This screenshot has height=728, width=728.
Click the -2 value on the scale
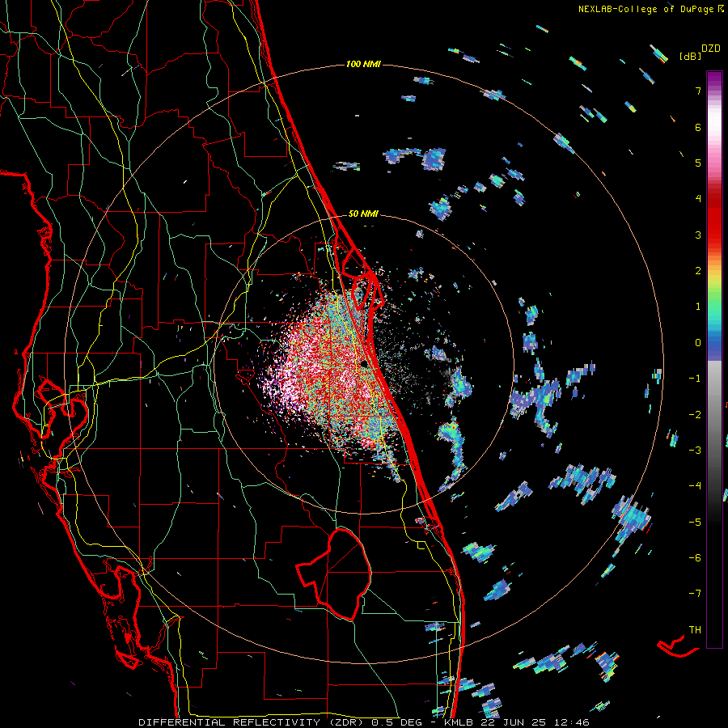click(x=695, y=414)
